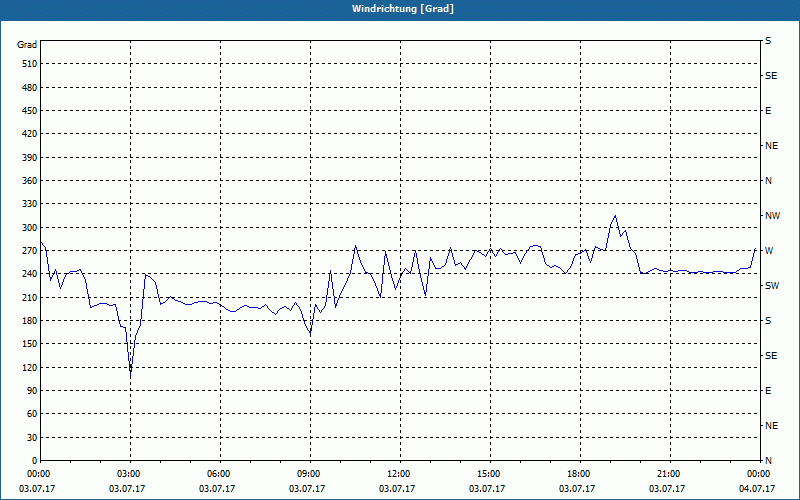Click the "SW" compass label on the right axis
Screen dimensions: 800x500
(772, 286)
